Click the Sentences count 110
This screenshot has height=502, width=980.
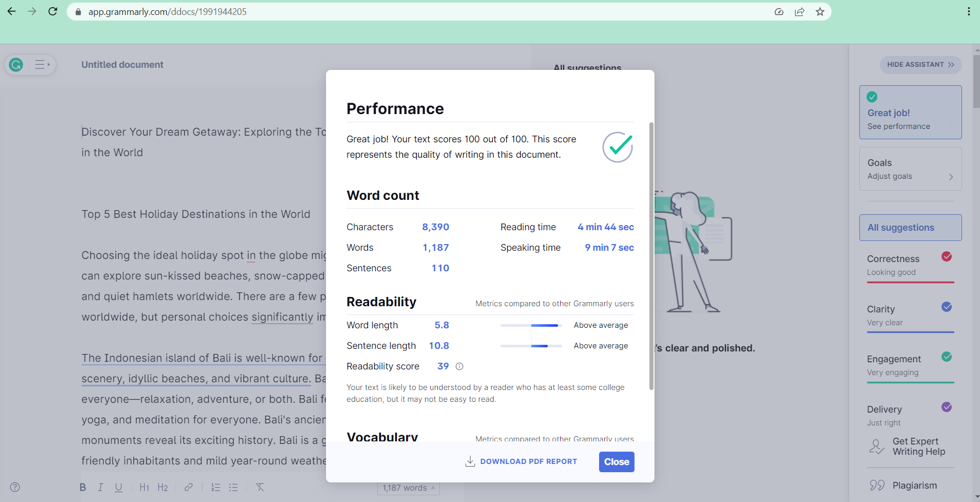click(x=440, y=268)
